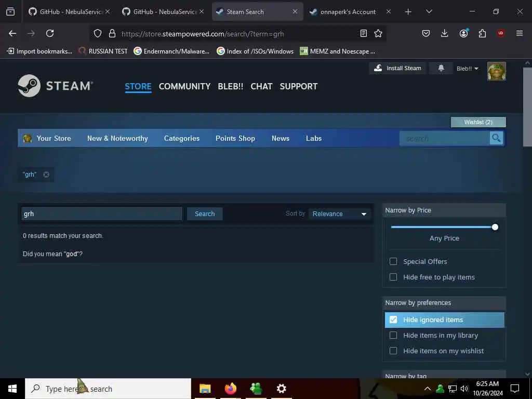
Task: Open Your Store menu
Action: (54, 138)
